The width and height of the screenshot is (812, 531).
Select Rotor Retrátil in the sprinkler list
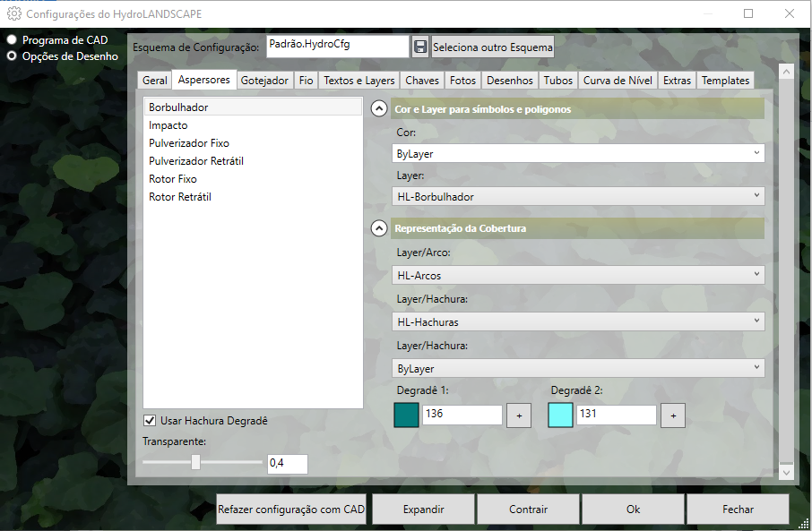pos(180,197)
